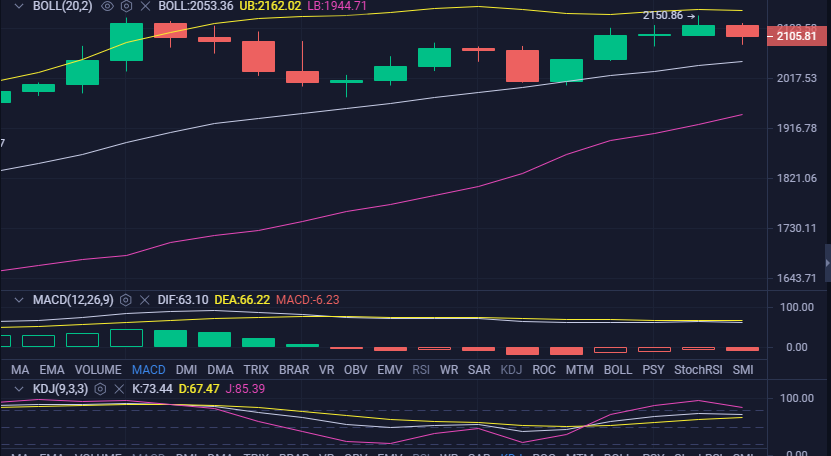This screenshot has width=831, height=456.
Task: Select MA tab under the MACD pane
Action: [20, 370]
